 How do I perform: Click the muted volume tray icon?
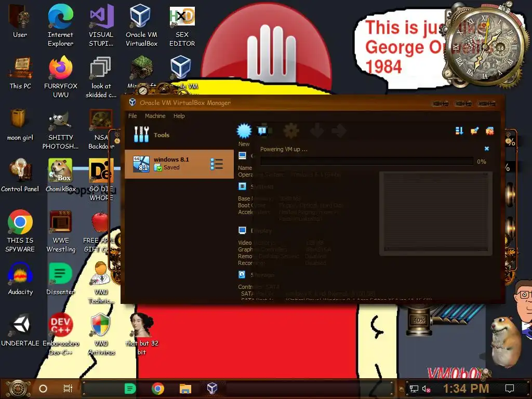pos(426,389)
